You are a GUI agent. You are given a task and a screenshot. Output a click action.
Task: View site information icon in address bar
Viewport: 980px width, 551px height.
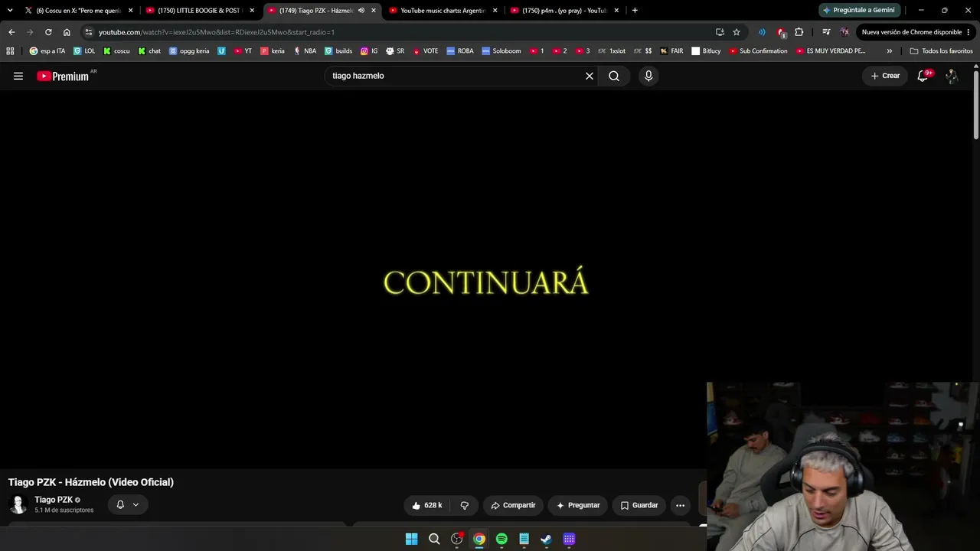tap(89, 32)
